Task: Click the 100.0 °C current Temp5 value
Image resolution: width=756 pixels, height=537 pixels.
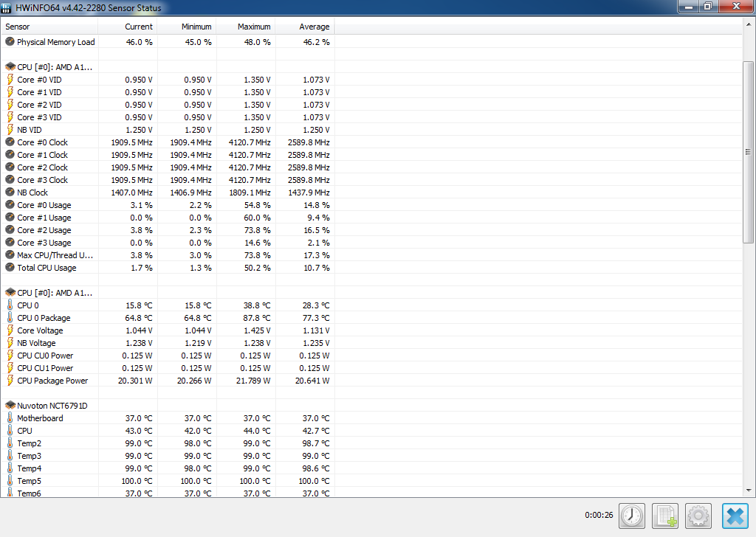Action: (x=137, y=481)
